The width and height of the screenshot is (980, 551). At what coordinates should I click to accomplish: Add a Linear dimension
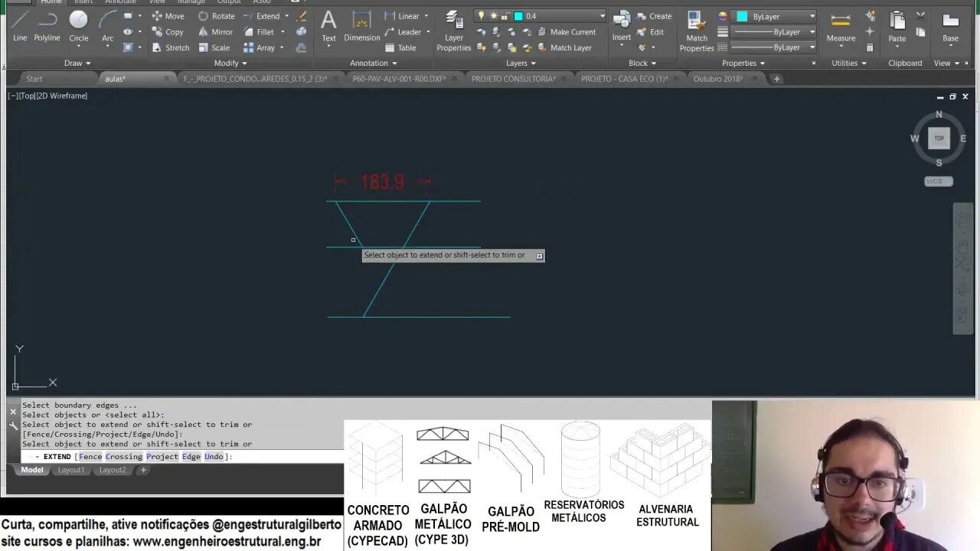point(401,16)
